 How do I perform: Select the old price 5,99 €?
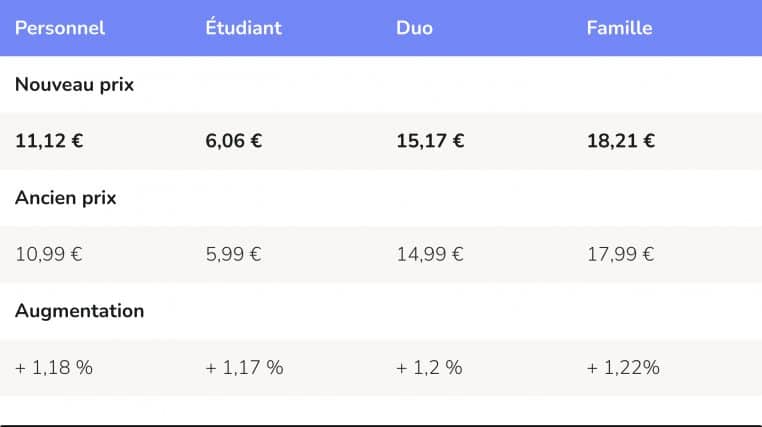pyautogui.click(x=233, y=255)
